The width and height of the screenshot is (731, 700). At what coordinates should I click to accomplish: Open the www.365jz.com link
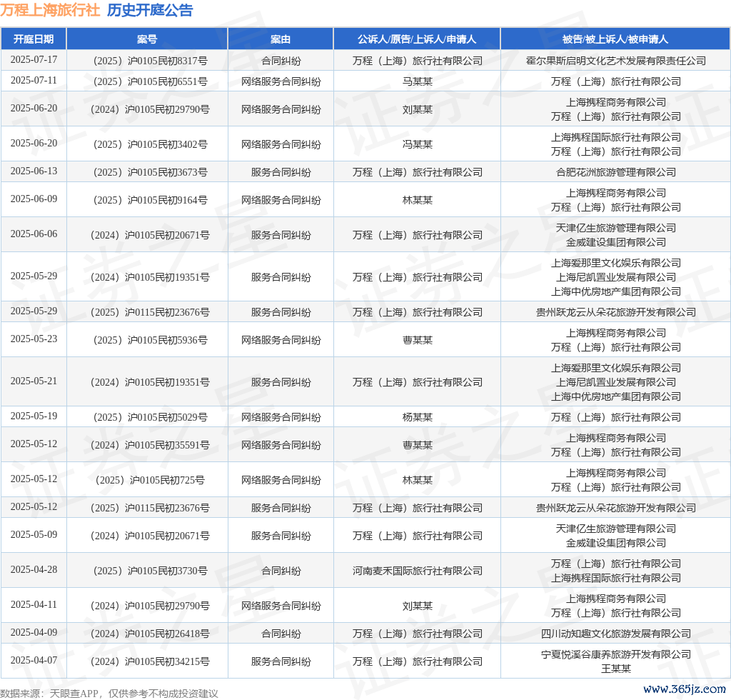685,689
